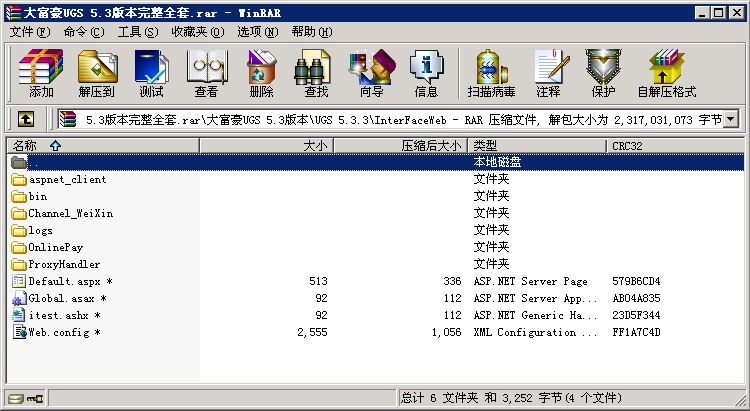Image resolution: width=750 pixels, height=411 pixels.
Task: Click the 保护 (Protect) shield icon
Action: pyautogui.click(x=603, y=73)
